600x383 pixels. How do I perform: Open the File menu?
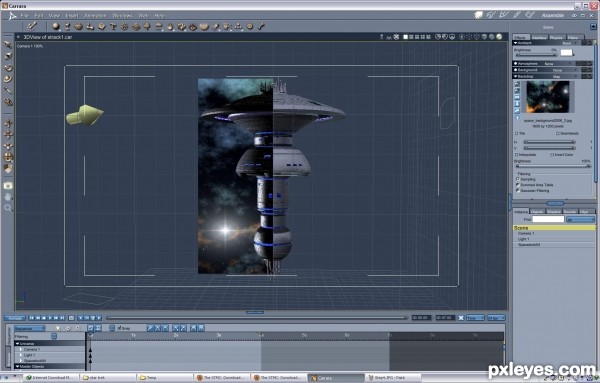coord(24,16)
